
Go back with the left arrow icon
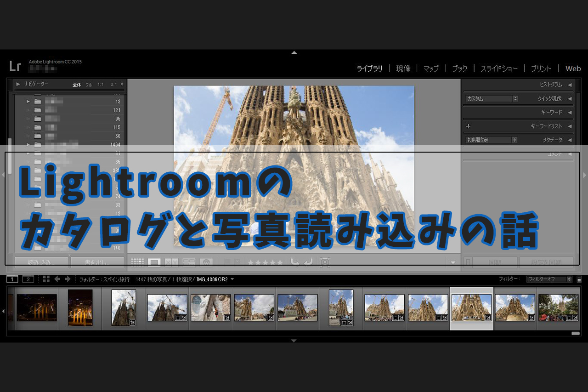[x=57, y=279]
